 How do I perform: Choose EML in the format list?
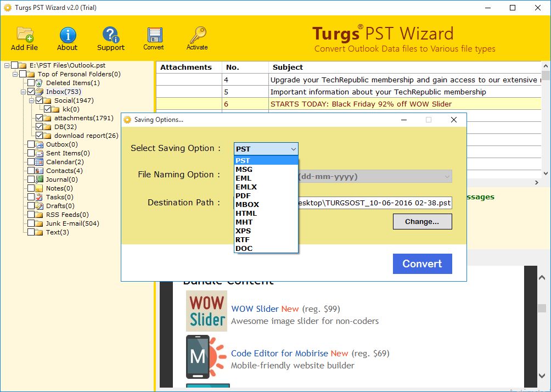point(266,178)
